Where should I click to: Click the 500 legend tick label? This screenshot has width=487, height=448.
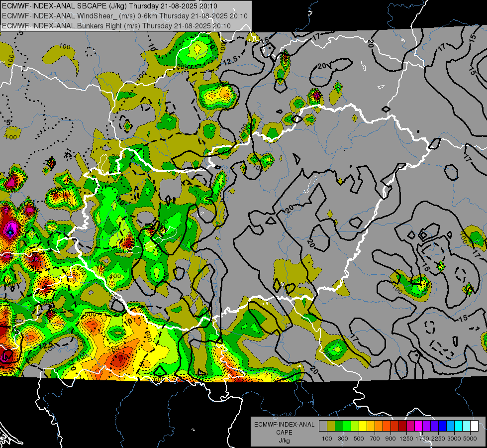(359, 439)
